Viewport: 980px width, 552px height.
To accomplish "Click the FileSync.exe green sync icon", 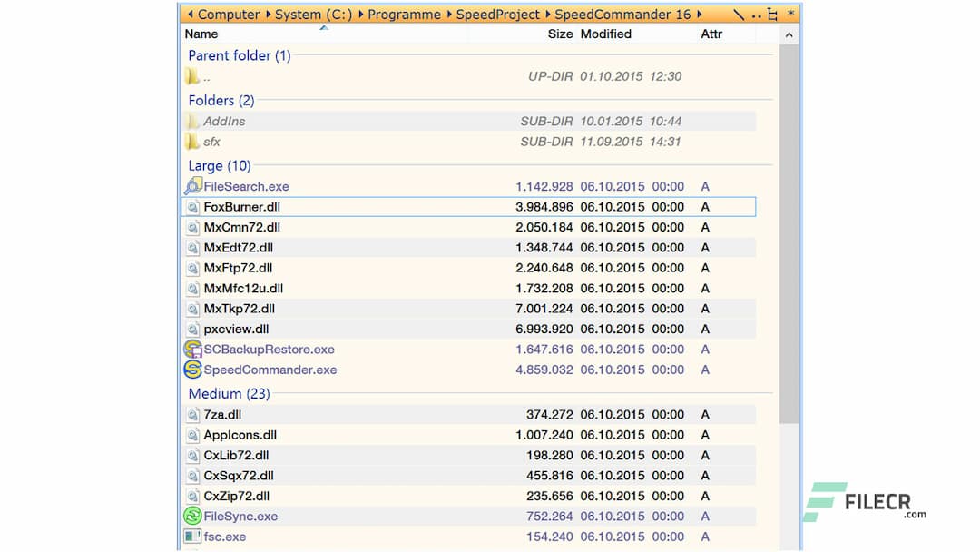I will 192,517.
